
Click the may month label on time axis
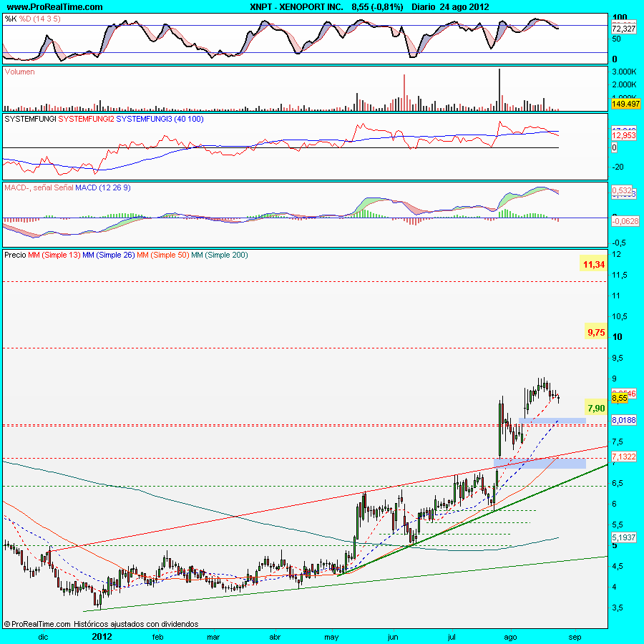click(x=331, y=638)
